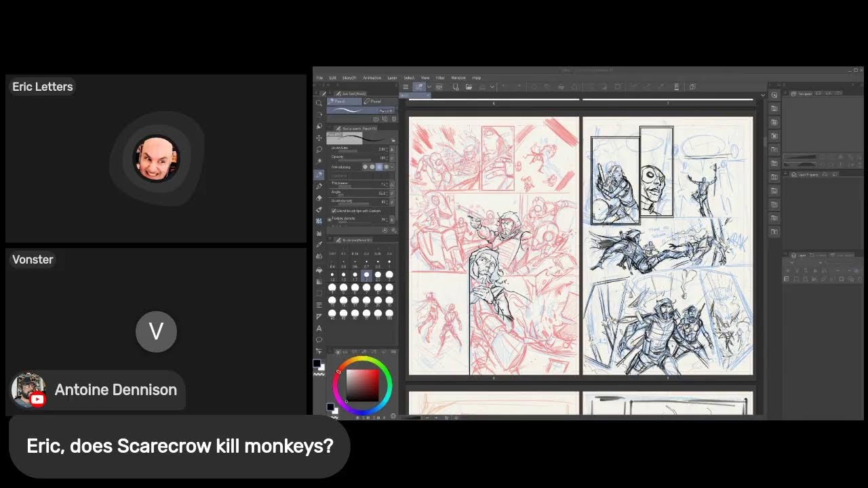Click inside the color wheel square
This screenshot has height=488, width=868.
pyautogui.click(x=362, y=384)
